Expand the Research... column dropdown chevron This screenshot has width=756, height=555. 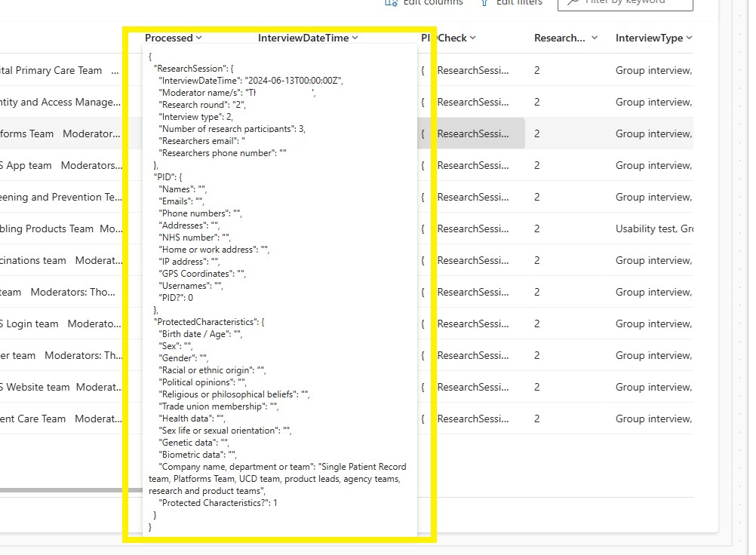pyautogui.click(x=595, y=38)
